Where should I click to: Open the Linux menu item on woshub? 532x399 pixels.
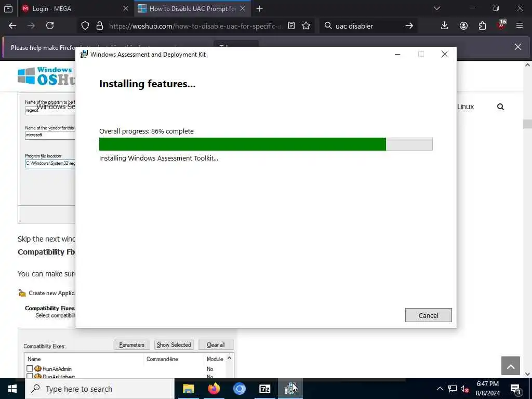(x=465, y=107)
